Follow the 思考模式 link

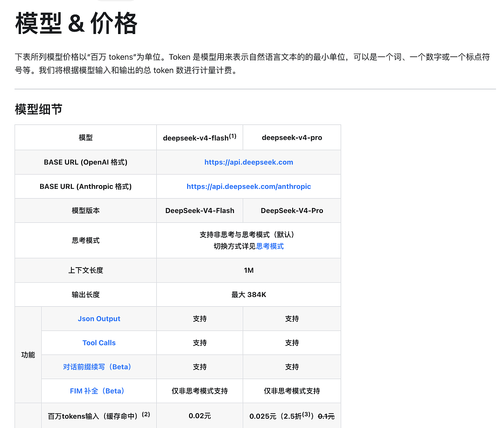tap(270, 246)
